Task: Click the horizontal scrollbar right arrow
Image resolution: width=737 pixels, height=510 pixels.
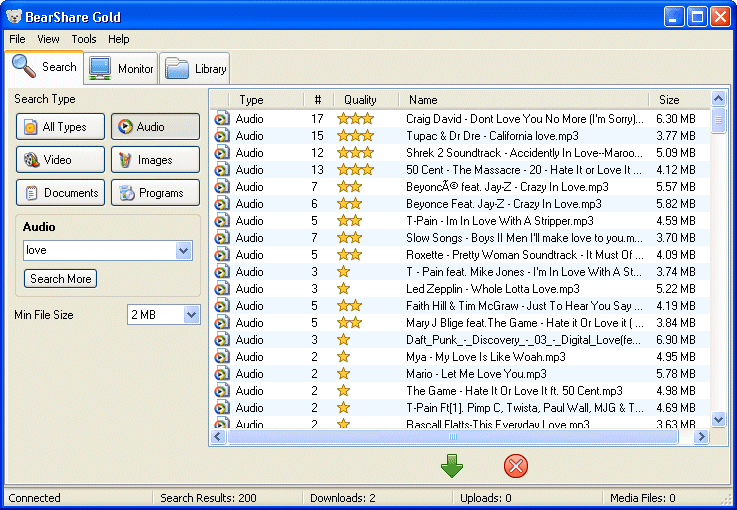Action: 701,437
